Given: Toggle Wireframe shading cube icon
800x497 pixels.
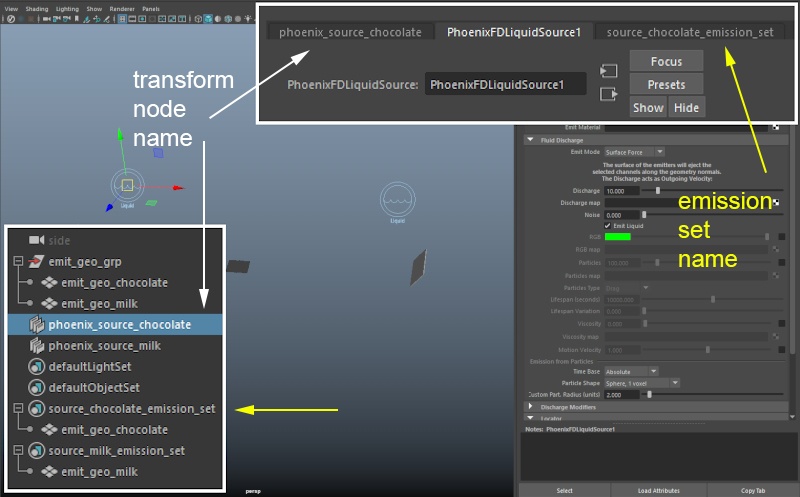Looking at the screenshot, I should pos(198,19).
